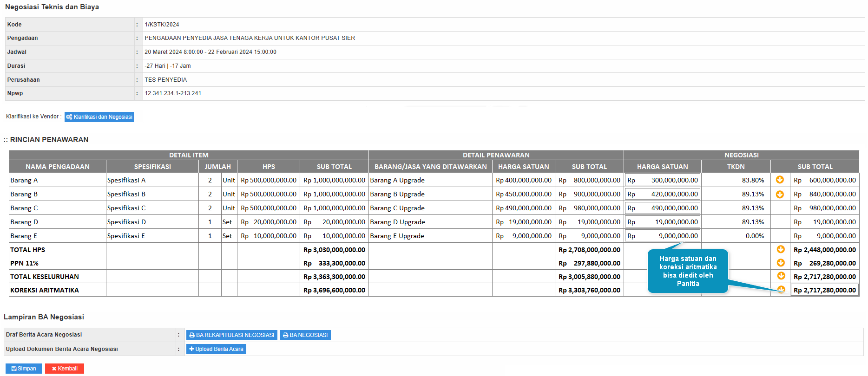The height and width of the screenshot is (376, 868).
Task: Click the down-arrow icon in Barang B row
Action: click(x=780, y=194)
